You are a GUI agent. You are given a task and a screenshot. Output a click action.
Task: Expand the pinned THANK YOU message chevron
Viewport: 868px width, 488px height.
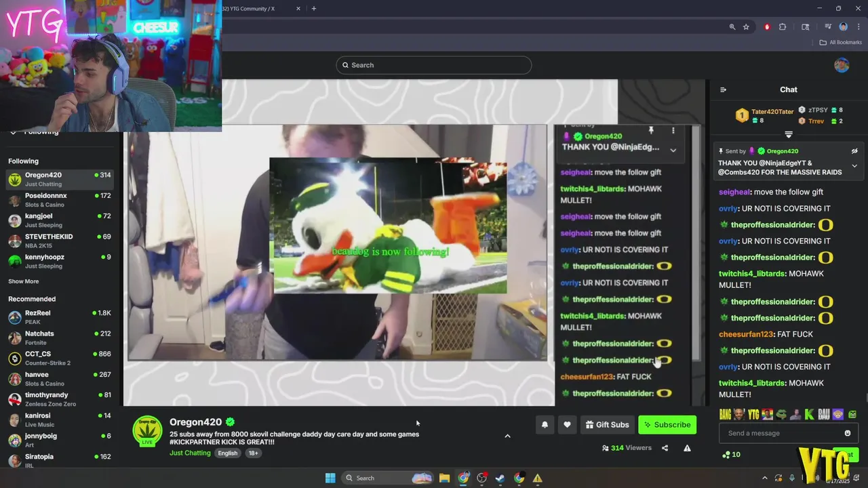pyautogui.click(x=854, y=166)
